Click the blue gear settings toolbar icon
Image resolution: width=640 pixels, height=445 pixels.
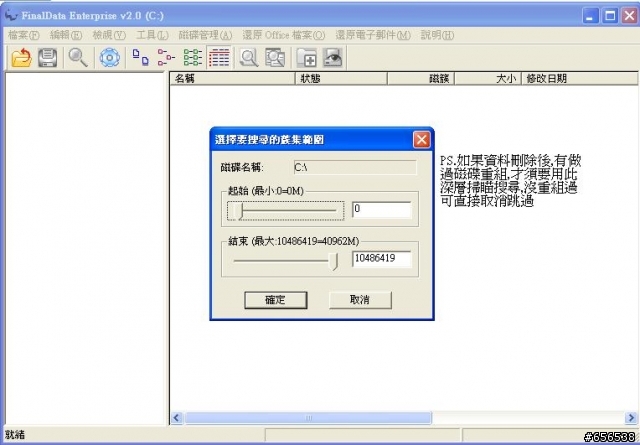[110, 58]
